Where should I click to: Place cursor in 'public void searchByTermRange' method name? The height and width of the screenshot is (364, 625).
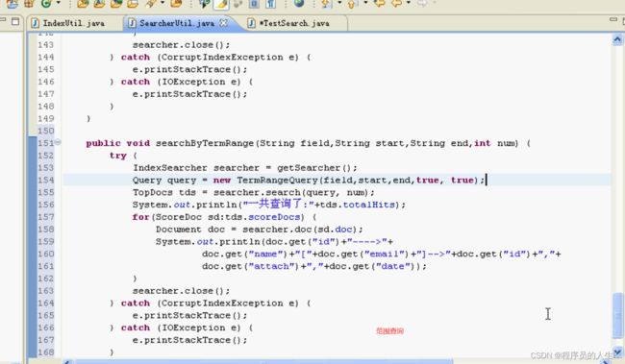point(205,143)
